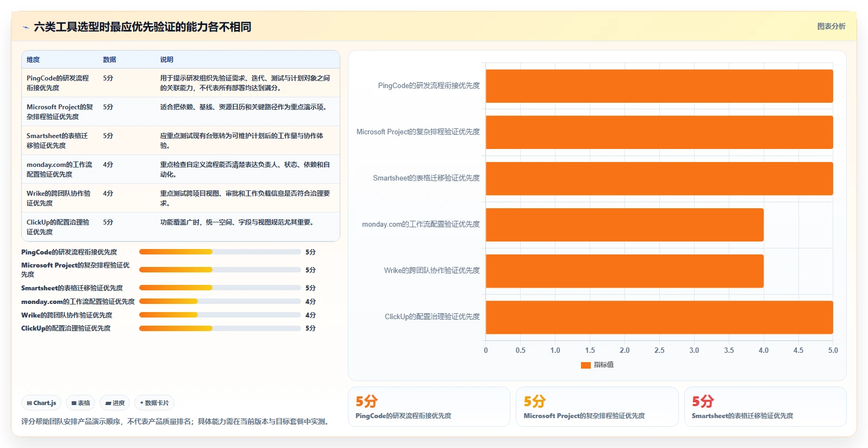The image size is (868, 448).
Task: Click the PingCode的研发流程衔接优先度 chart axis label
Action: (429, 86)
